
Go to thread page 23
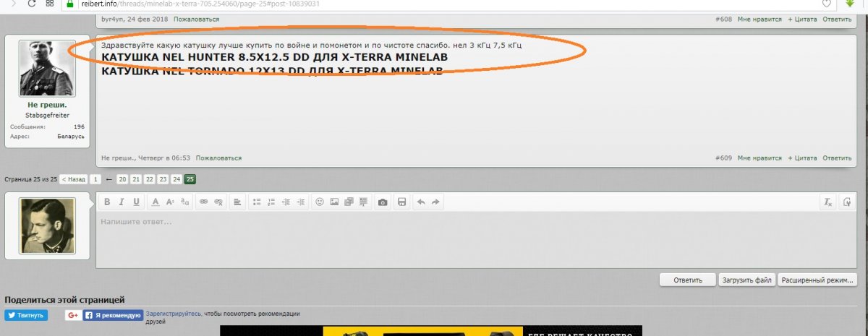click(x=163, y=179)
